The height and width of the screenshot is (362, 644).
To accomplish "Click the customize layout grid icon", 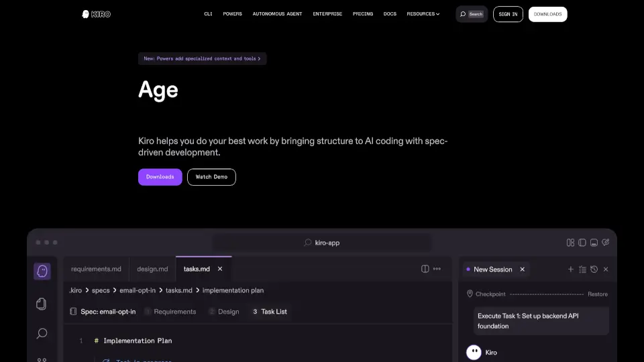I will [x=570, y=243].
